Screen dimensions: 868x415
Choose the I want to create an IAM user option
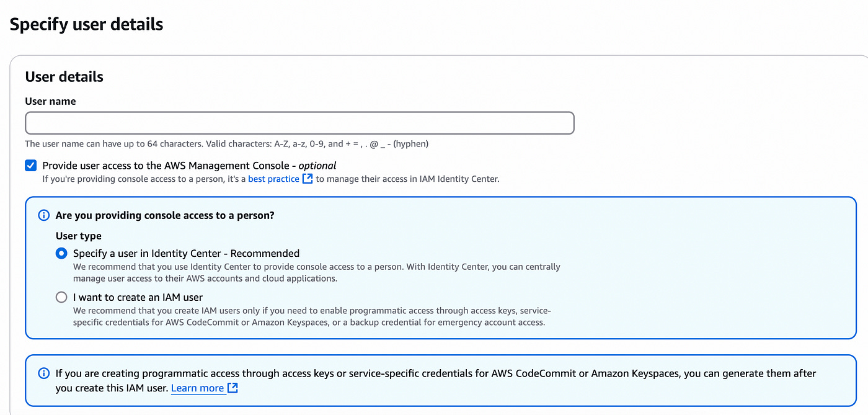[61, 297]
